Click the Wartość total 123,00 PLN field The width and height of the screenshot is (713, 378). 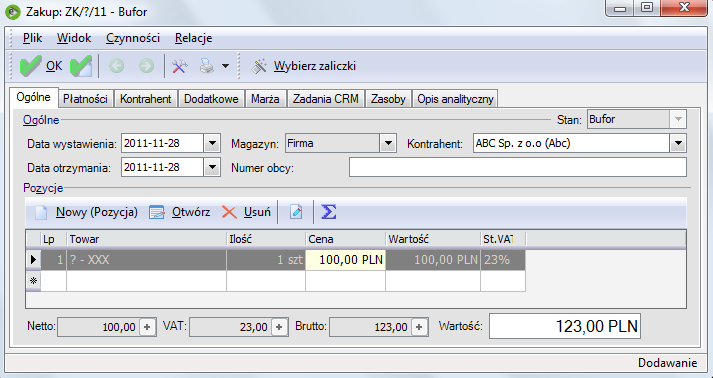(565, 326)
